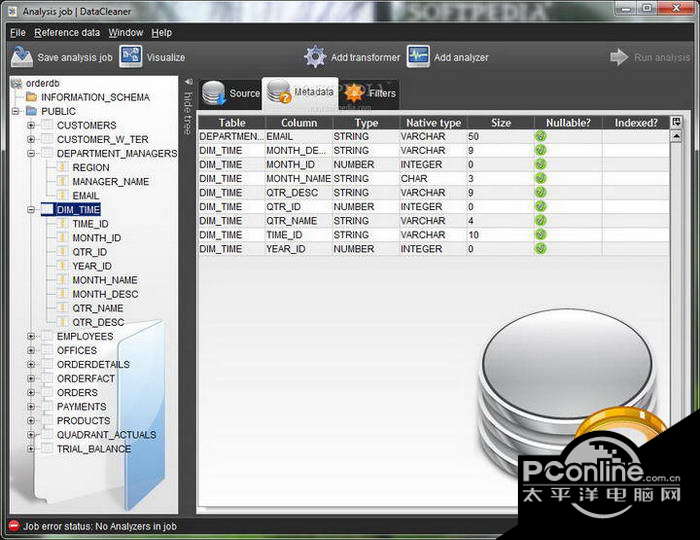Image resolution: width=700 pixels, height=540 pixels.
Task: Select the QTR_DESC tree item
Action: (98, 322)
